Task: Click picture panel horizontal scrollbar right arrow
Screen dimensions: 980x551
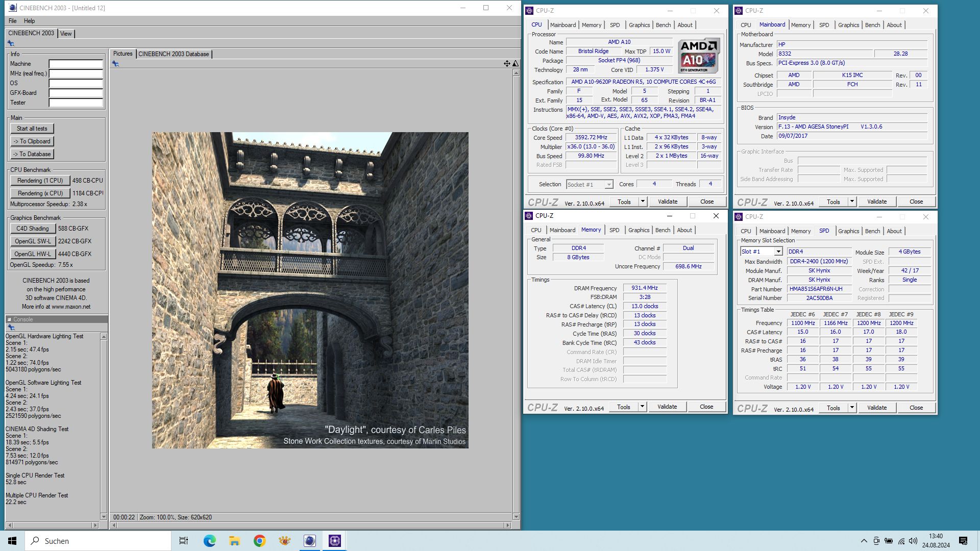Action: 507,525
